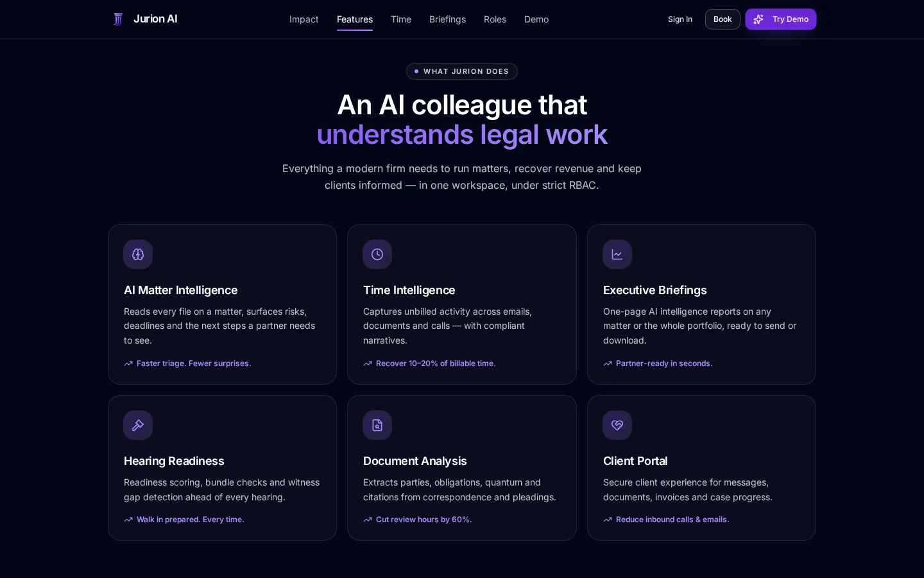Screen dimensions: 924x578
Task: Go to the Time nav item
Action: 401,19
